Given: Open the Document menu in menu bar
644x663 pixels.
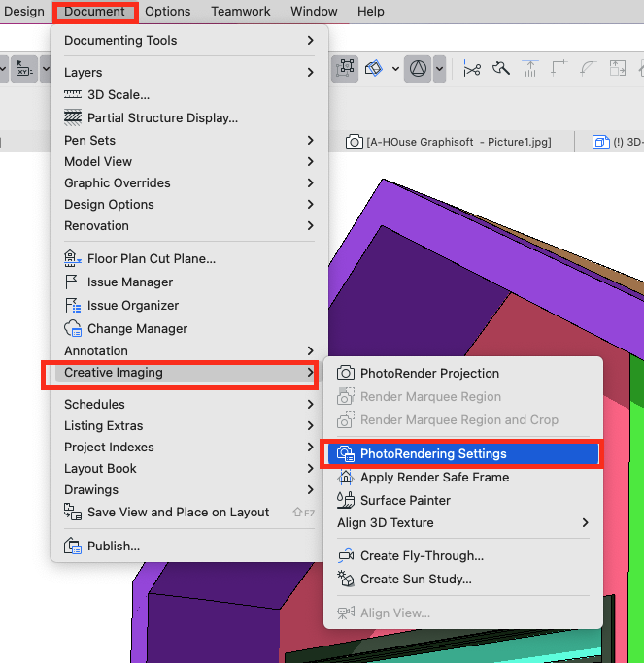Looking at the screenshot, I should [x=95, y=12].
